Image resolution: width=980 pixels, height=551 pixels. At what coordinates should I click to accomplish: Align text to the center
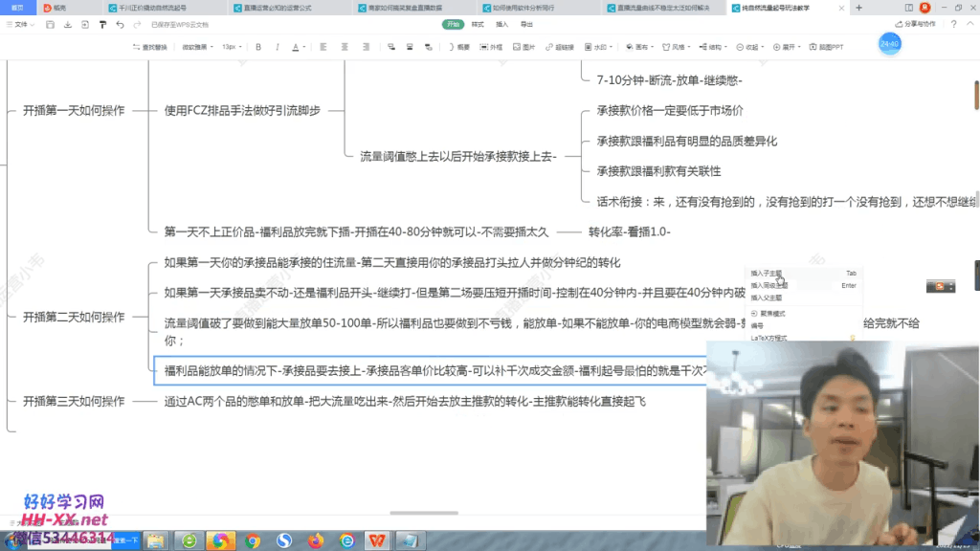tap(345, 47)
